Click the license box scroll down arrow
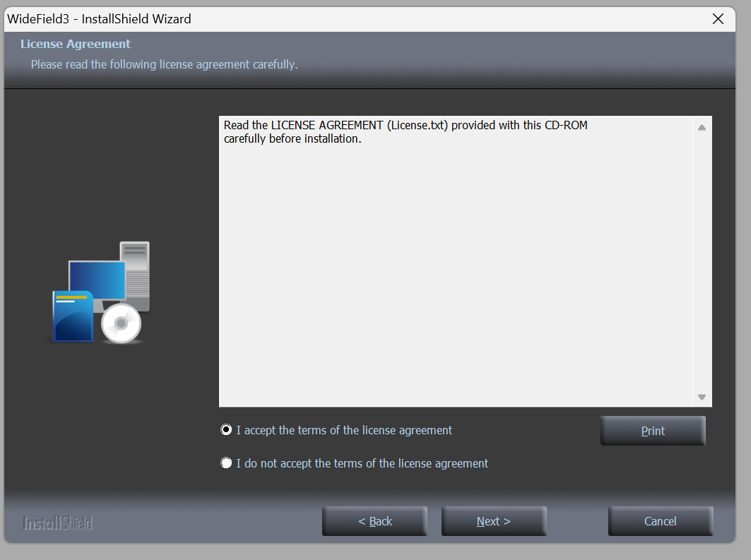The width and height of the screenshot is (751, 560). coord(702,397)
